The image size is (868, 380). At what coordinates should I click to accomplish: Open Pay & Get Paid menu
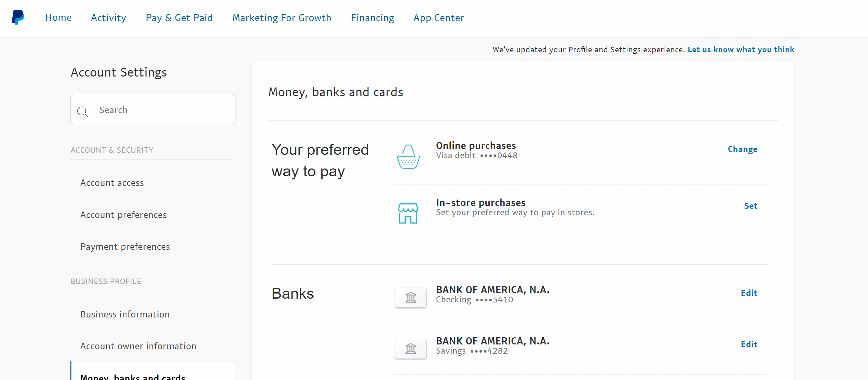(x=179, y=18)
